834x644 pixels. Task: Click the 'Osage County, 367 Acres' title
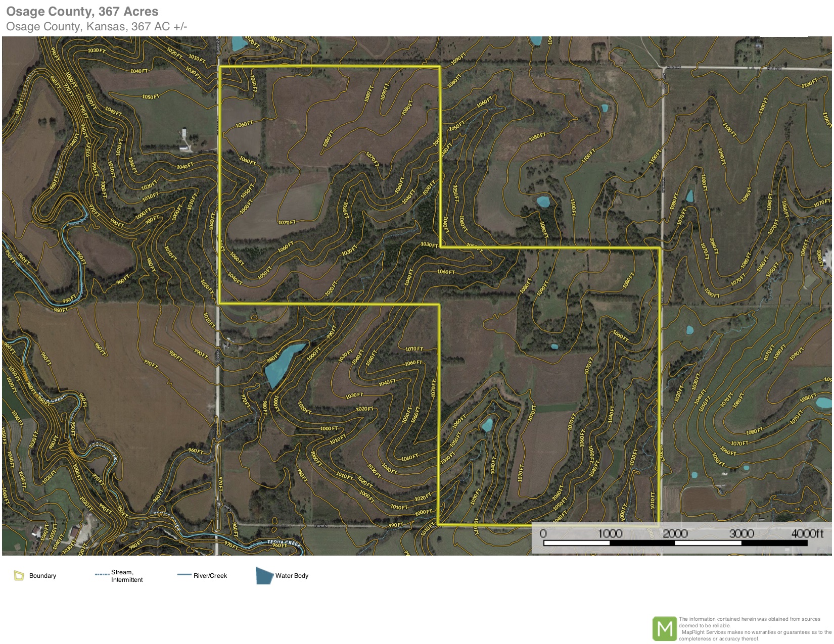82,12
